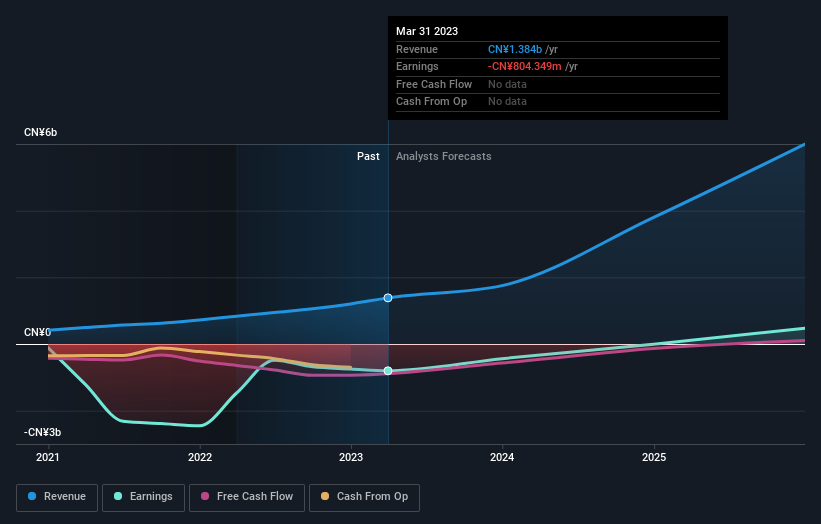
Task: Toggle the Earnings legend button
Action: pos(143,497)
